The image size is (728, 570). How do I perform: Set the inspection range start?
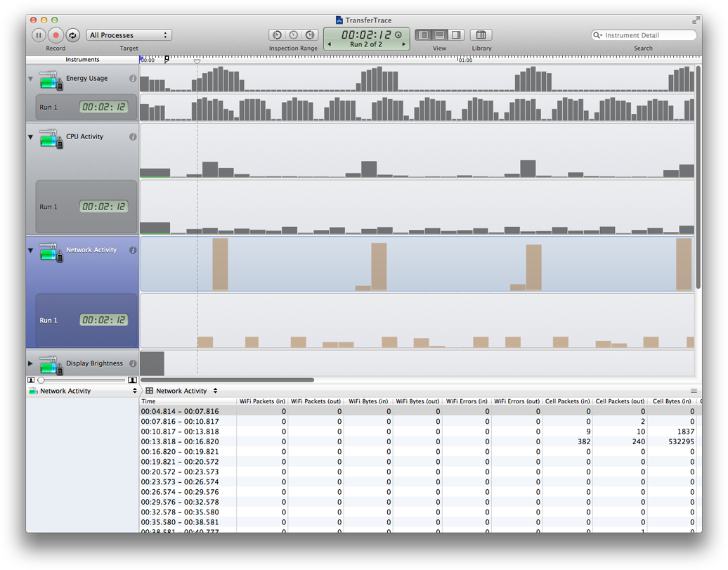tap(278, 35)
